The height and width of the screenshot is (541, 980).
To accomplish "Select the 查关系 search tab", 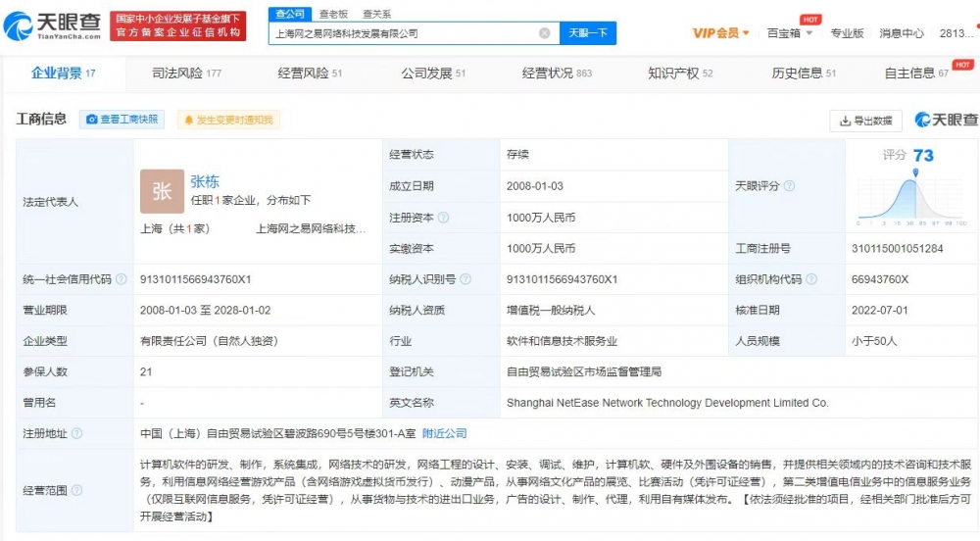I will [377, 14].
